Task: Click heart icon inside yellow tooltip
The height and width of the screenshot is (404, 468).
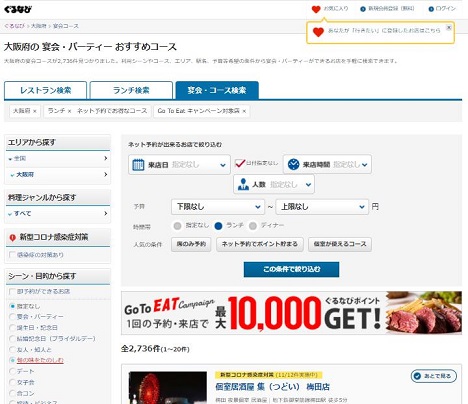Action: [x=318, y=32]
